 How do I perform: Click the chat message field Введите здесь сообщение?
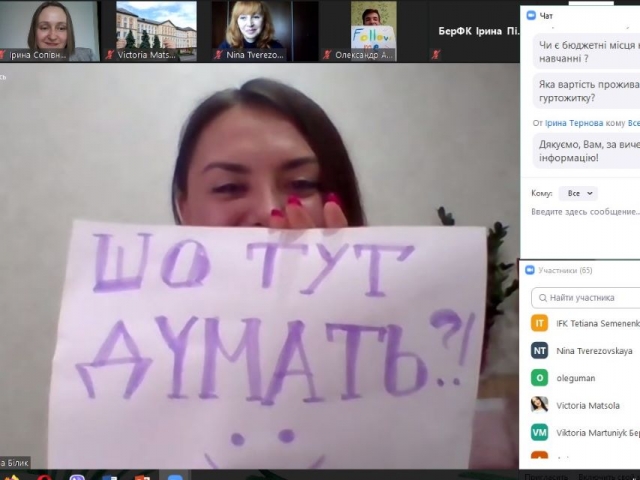coord(585,212)
